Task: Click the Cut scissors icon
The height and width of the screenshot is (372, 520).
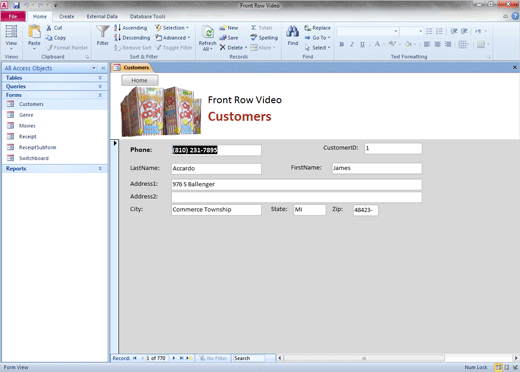Action: pyautogui.click(x=49, y=28)
